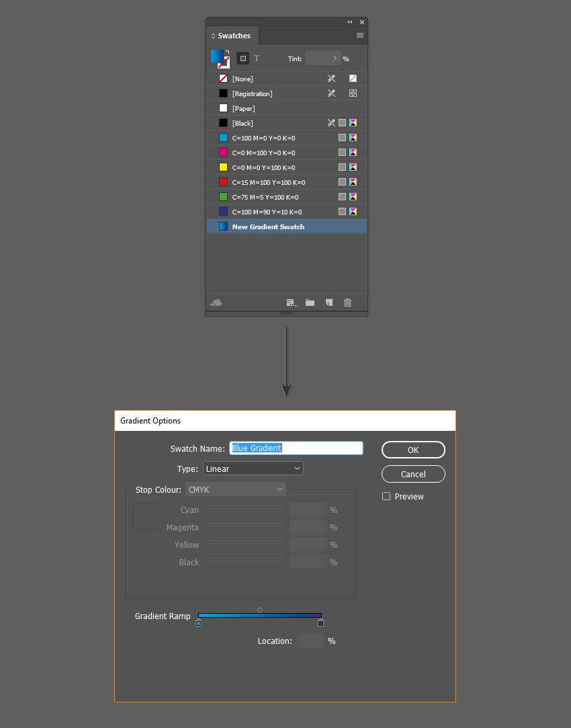The image size is (571, 728).
Task: Click the none-colour icon on [None] row
Action: pyautogui.click(x=353, y=79)
